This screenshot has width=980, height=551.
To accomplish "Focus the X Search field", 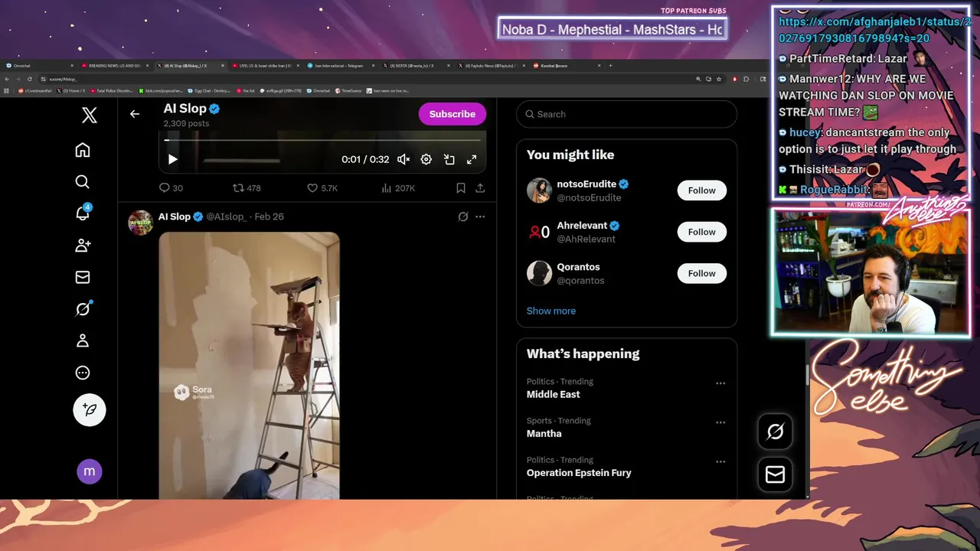I will (626, 114).
